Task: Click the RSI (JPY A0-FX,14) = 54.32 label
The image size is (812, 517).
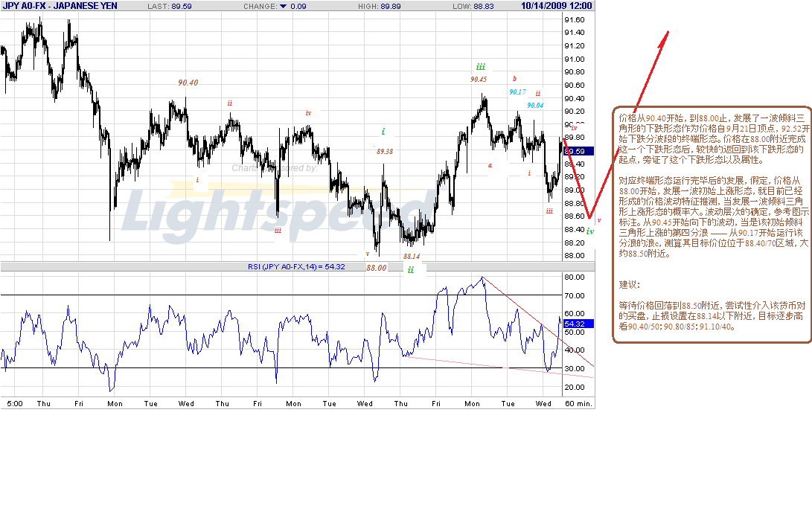Action: (x=296, y=266)
